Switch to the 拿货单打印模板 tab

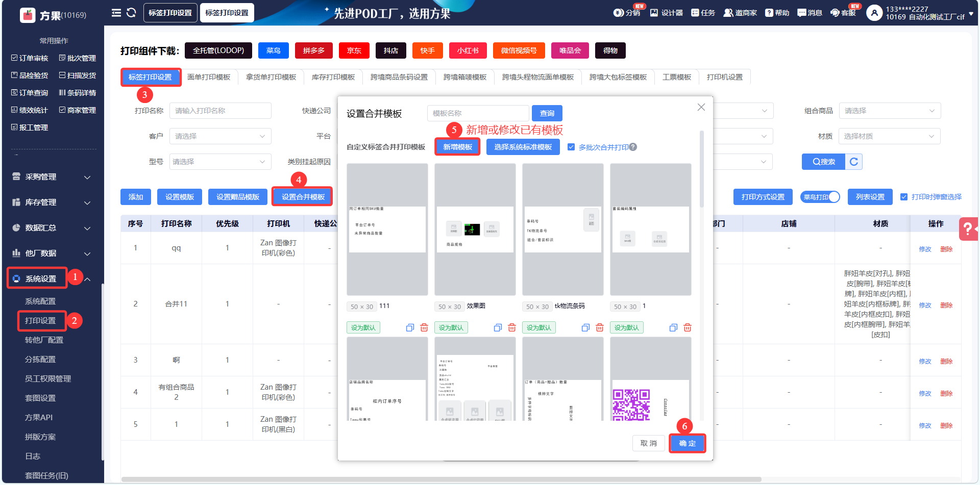(x=271, y=77)
